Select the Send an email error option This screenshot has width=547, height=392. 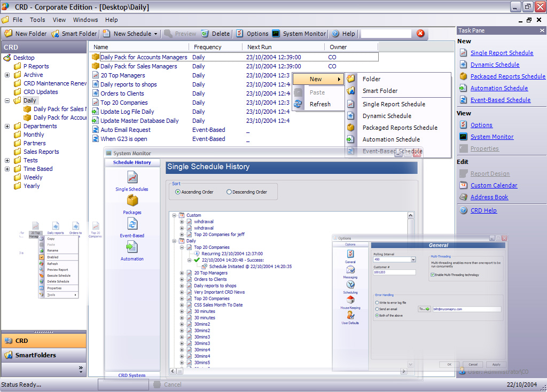pyautogui.click(x=377, y=309)
